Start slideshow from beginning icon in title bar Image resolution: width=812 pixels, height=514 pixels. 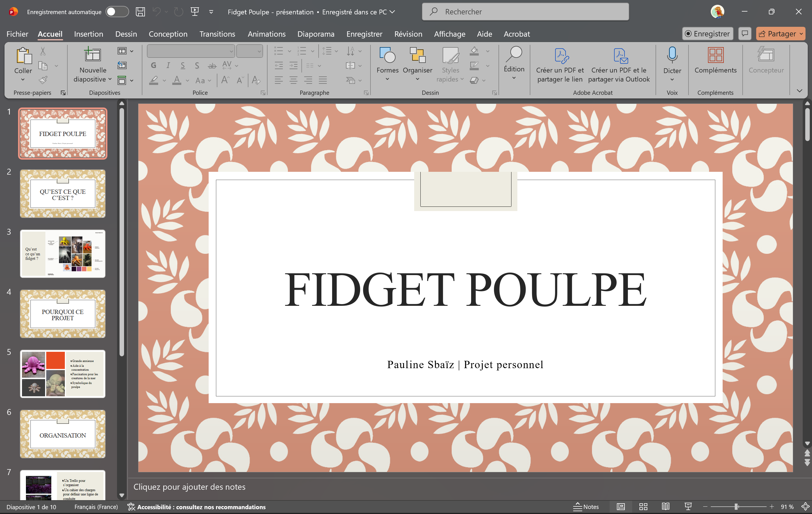click(195, 12)
